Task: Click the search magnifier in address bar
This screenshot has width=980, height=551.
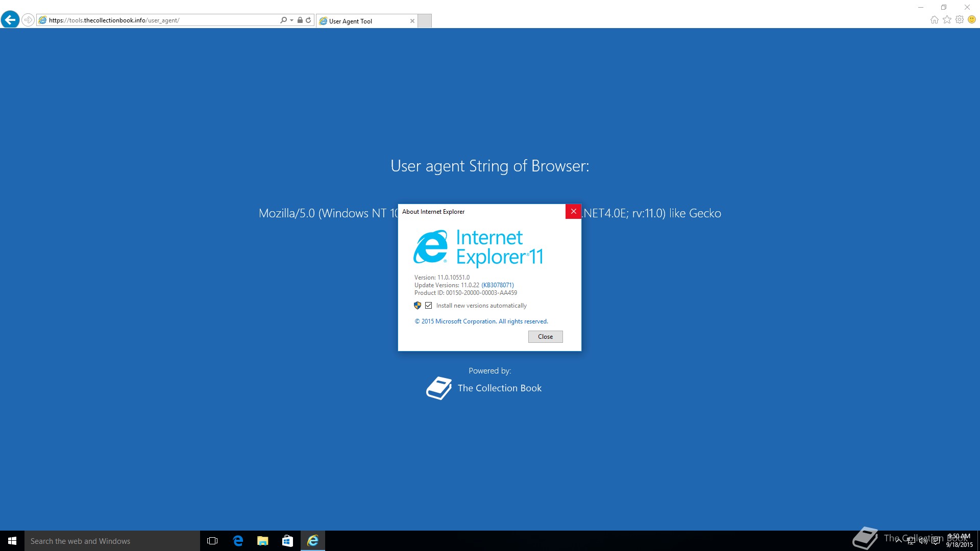Action: click(283, 20)
